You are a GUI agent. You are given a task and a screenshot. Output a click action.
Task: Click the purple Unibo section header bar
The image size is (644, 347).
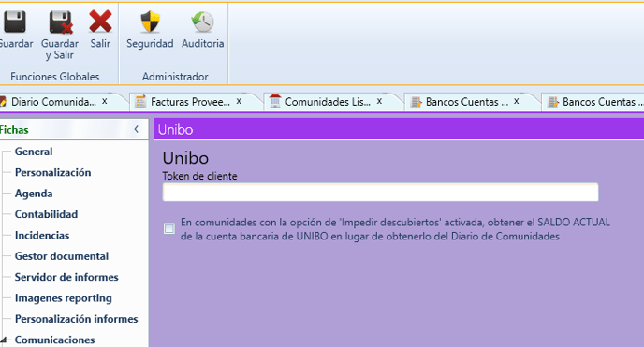click(x=399, y=130)
